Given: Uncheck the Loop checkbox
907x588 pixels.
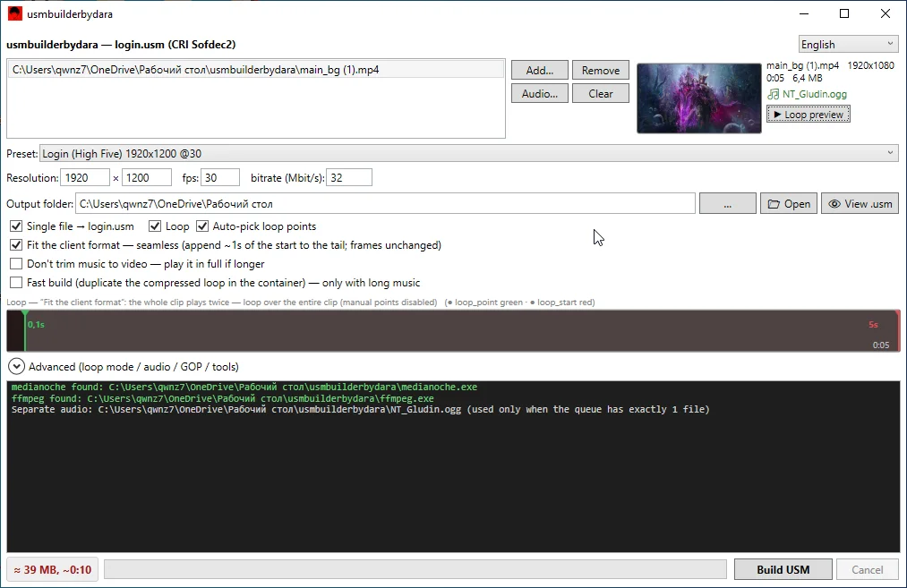Looking at the screenshot, I should pyautogui.click(x=154, y=226).
